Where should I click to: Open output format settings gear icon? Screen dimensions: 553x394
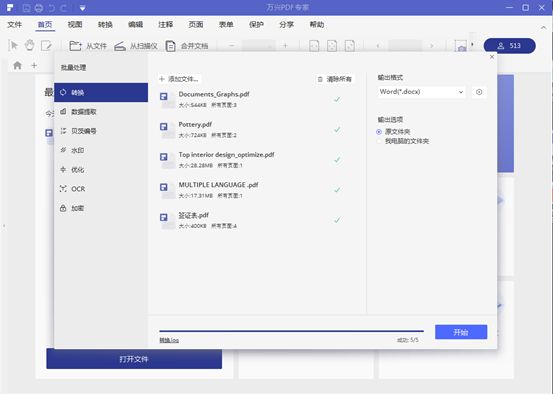tap(479, 92)
